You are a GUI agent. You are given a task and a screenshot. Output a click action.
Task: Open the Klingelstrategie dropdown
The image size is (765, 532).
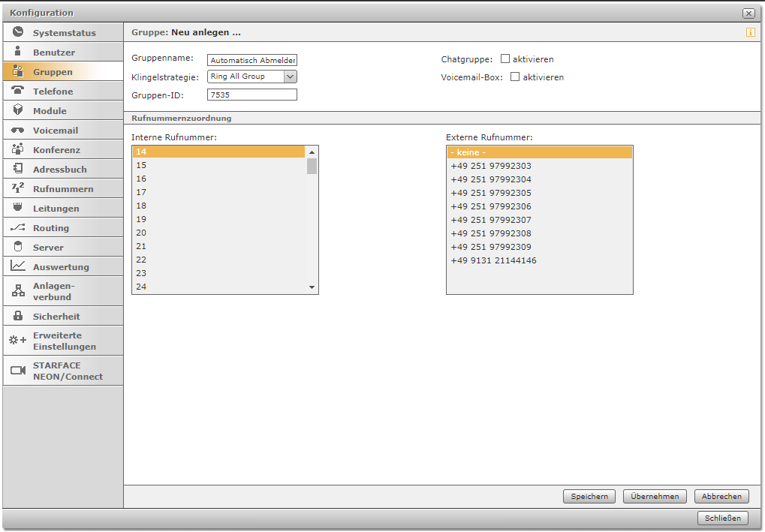click(290, 77)
